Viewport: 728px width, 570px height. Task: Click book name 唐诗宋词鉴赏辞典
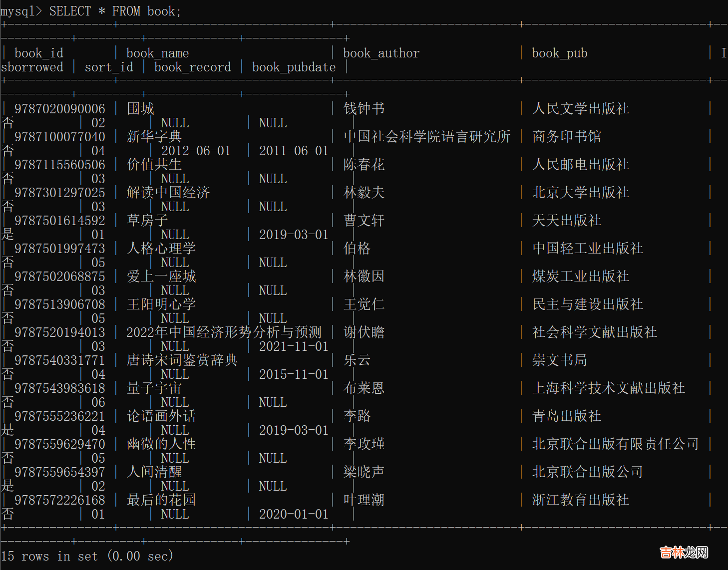182,360
